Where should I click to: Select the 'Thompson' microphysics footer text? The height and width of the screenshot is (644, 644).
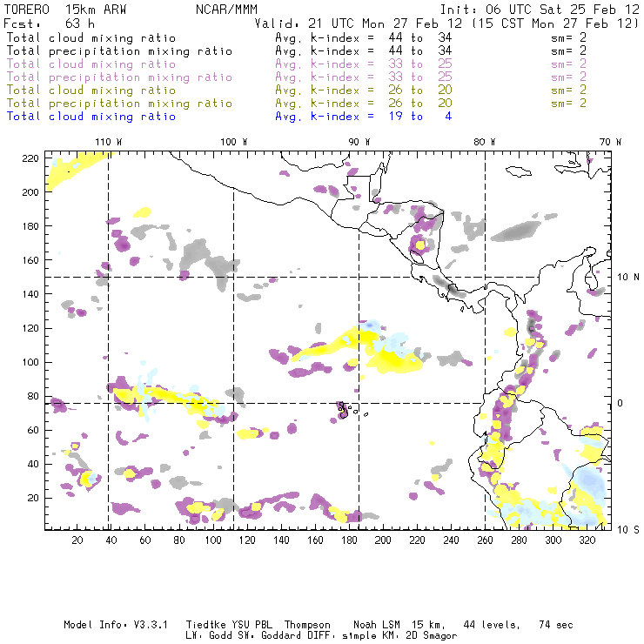point(307,625)
